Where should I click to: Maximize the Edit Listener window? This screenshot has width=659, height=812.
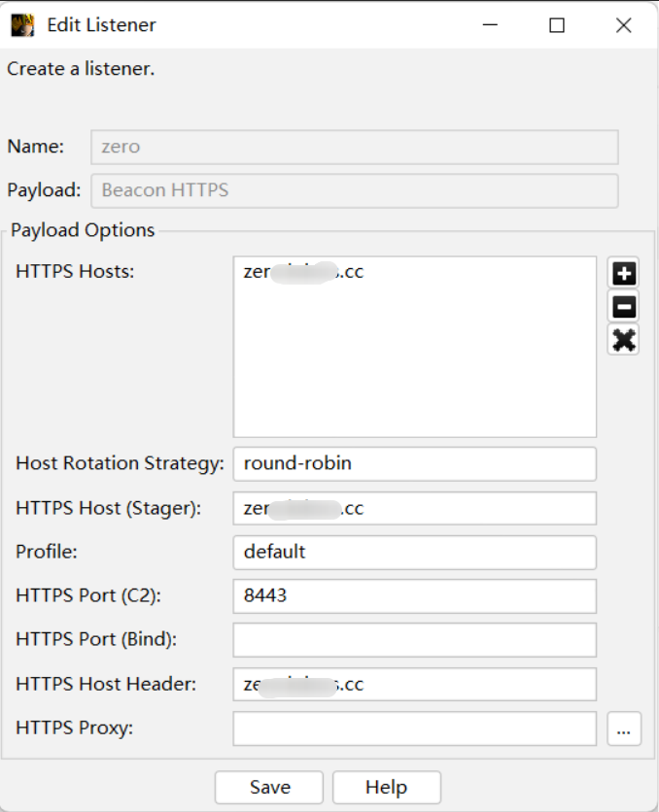557,25
